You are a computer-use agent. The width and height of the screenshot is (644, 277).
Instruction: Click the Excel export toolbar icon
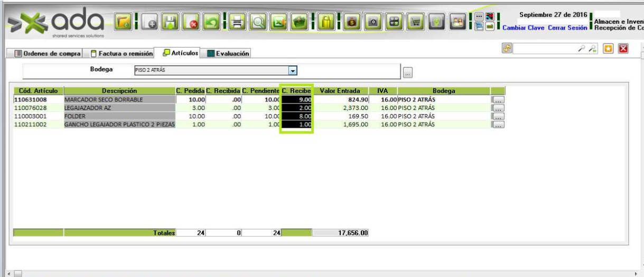point(279,23)
